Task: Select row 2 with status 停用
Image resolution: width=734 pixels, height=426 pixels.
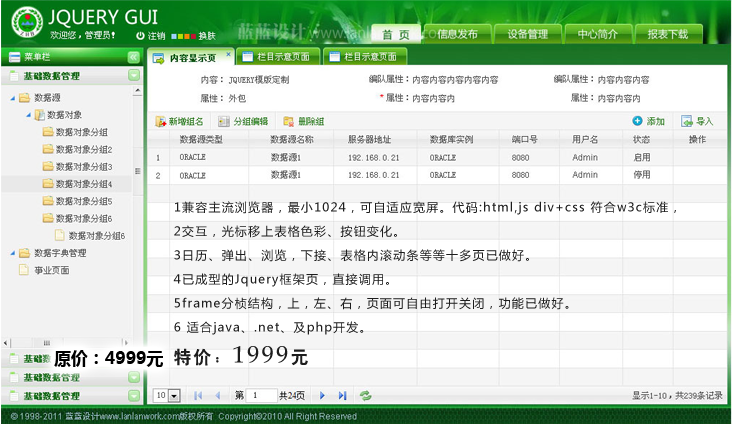Action: (x=437, y=175)
